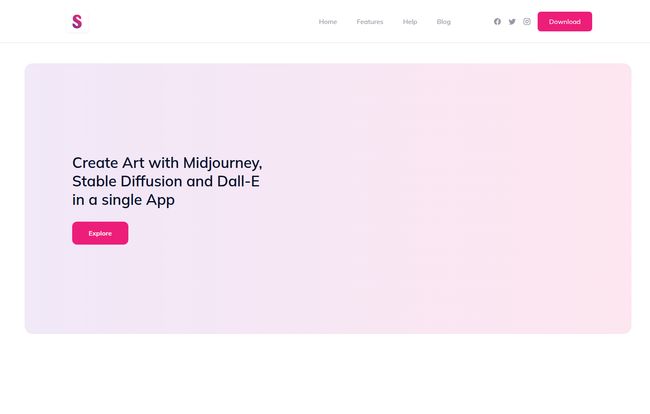The height and width of the screenshot is (414, 650).
Task: Open the Blog nav link
Action: pos(443,22)
